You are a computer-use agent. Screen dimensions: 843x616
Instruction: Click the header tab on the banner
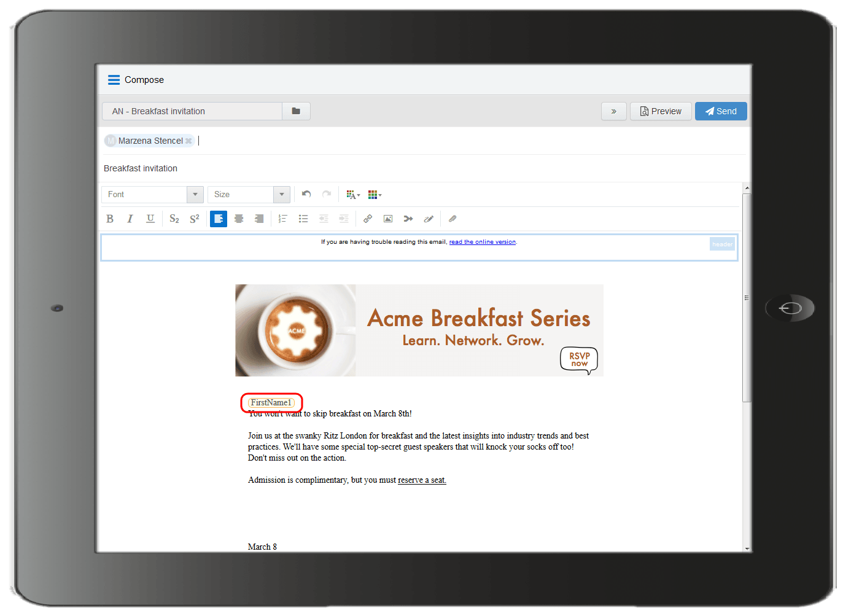(722, 244)
